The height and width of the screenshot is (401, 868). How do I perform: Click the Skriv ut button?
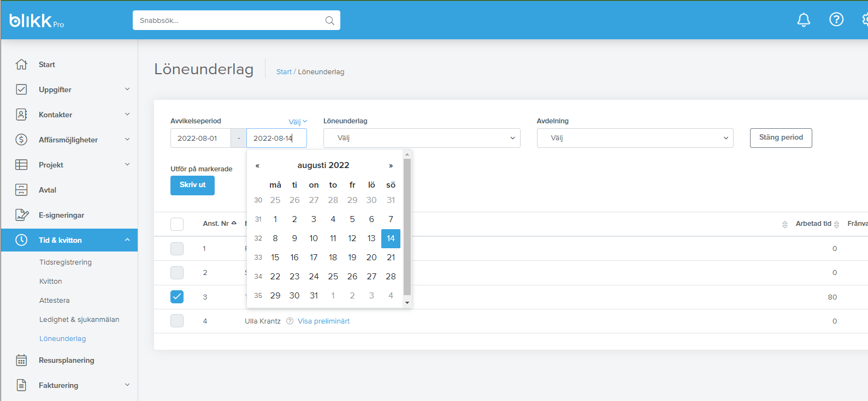[x=192, y=185]
